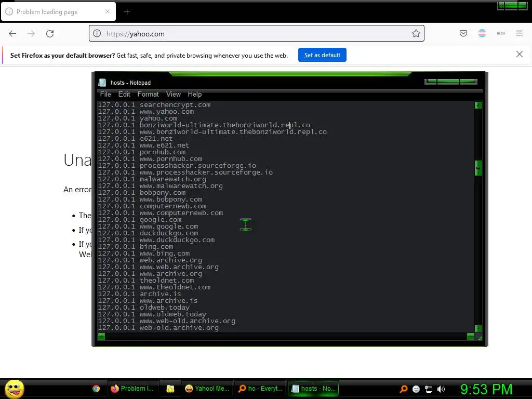Dismiss the default browser notification bar
The height and width of the screenshot is (399, 532).
(x=520, y=54)
